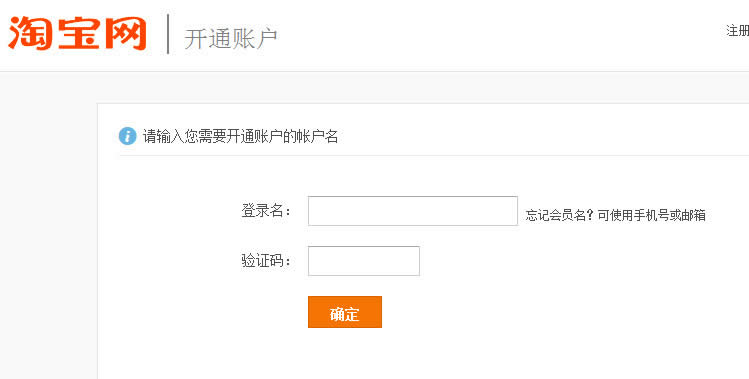Viewport: 749px width, 379px height.
Task: Click the header's bottom border line
Action: tap(374, 72)
